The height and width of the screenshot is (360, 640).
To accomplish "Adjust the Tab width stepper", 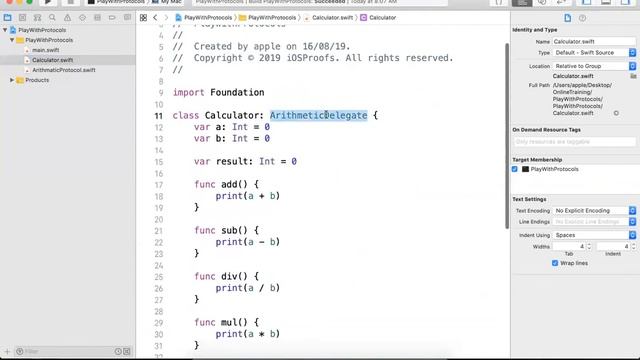I will [589, 247].
